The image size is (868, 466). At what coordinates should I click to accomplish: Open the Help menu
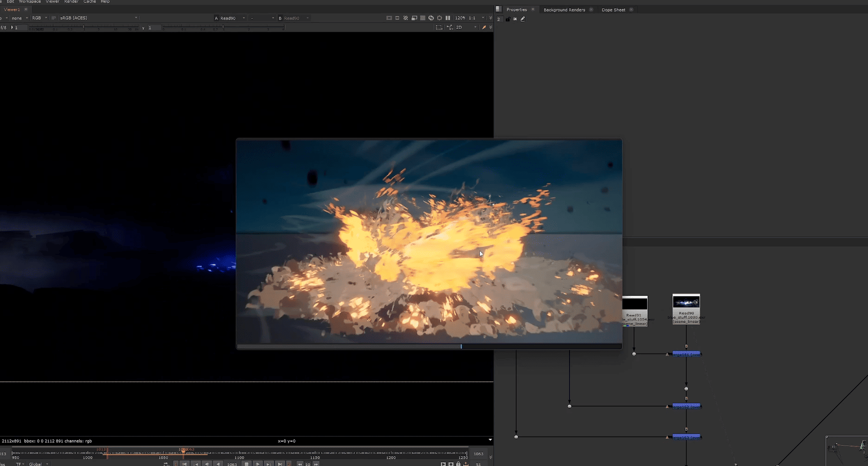click(x=105, y=2)
